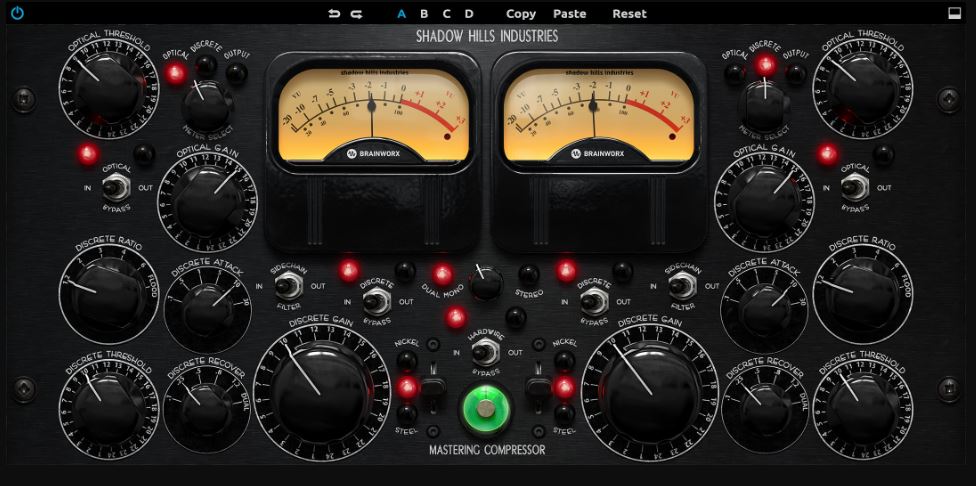976x486 pixels.
Task: Click the right VU meter display
Action: [x=599, y=113]
